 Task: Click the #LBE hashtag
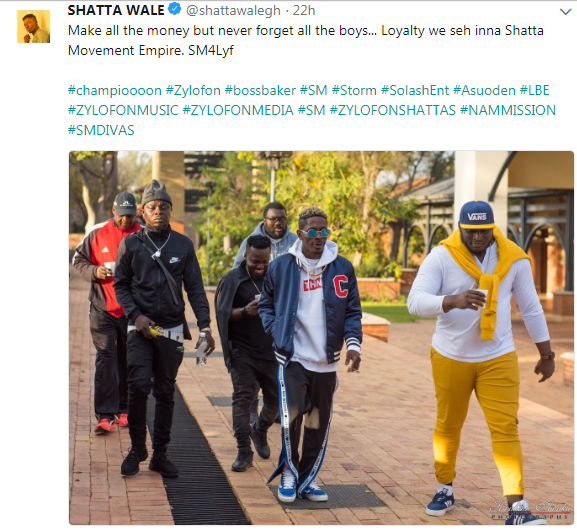(535, 90)
